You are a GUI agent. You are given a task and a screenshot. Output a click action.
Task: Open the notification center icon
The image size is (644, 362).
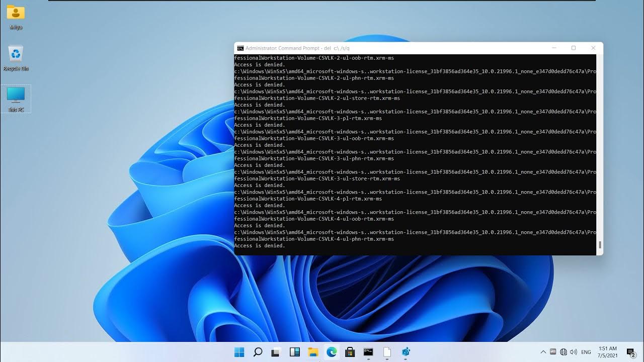631,352
